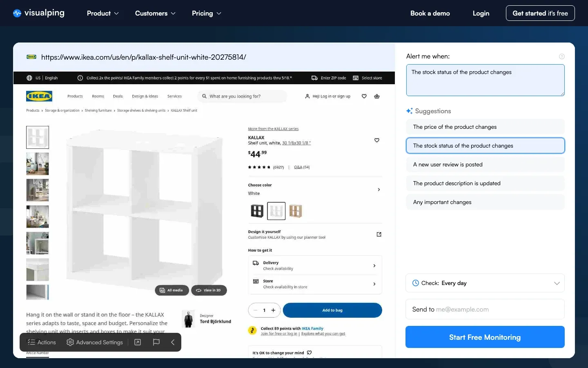Open Store Check availability in store row
Screen dimensions: 588x368
pos(315,284)
